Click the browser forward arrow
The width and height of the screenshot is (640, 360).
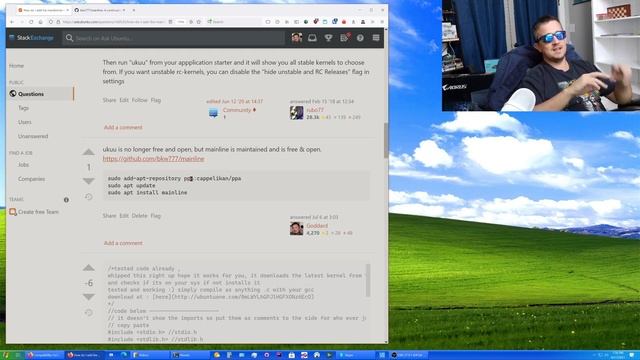coord(22,22)
